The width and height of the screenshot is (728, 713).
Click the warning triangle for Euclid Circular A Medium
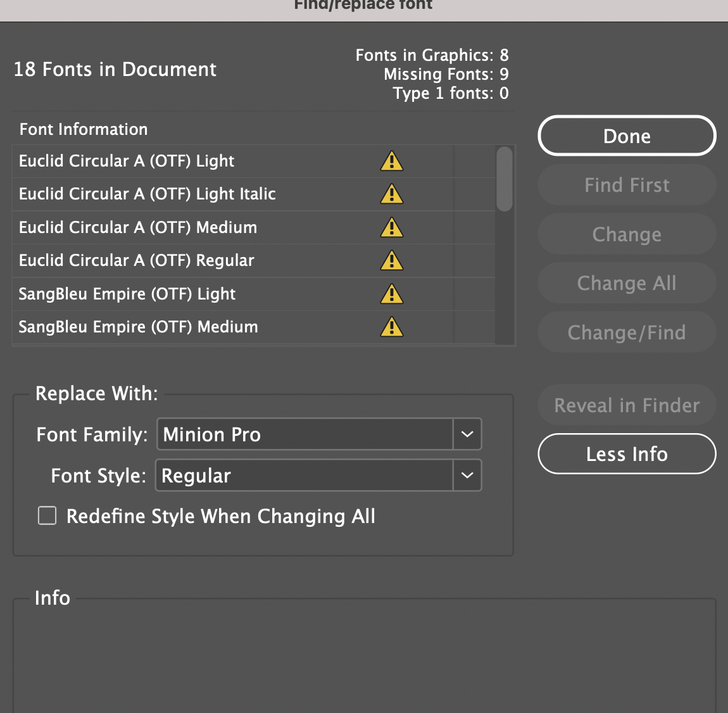pos(391,227)
